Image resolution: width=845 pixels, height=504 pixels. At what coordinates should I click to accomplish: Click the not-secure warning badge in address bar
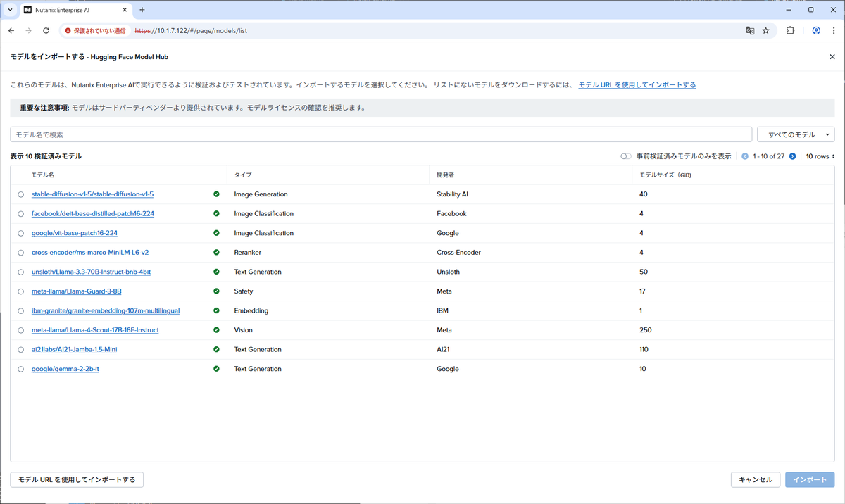(x=95, y=31)
